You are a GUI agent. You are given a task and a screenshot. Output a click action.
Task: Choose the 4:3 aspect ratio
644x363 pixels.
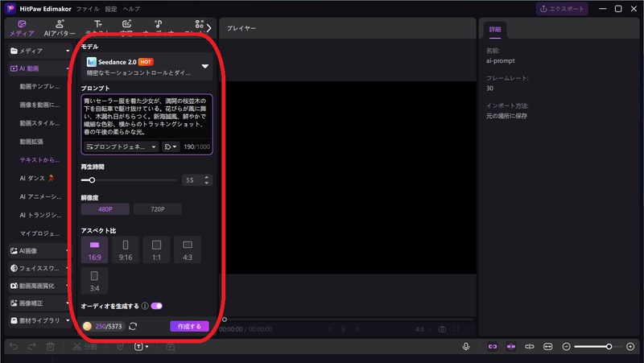click(188, 250)
